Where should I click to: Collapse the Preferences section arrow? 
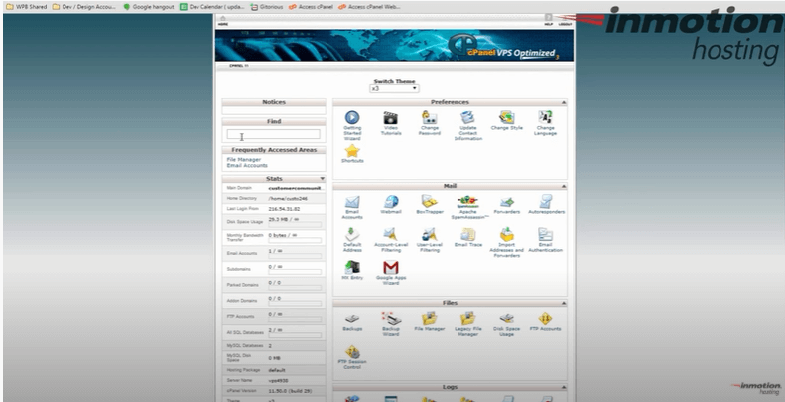(564, 102)
